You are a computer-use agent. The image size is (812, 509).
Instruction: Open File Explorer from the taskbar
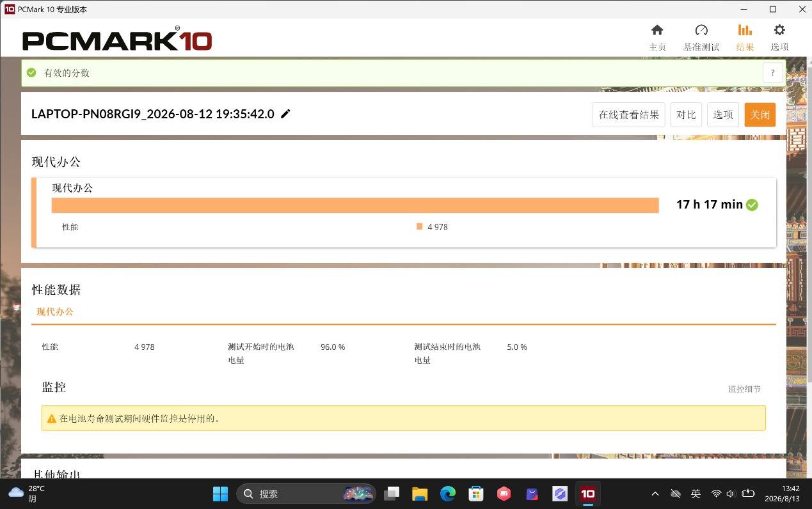point(420,494)
